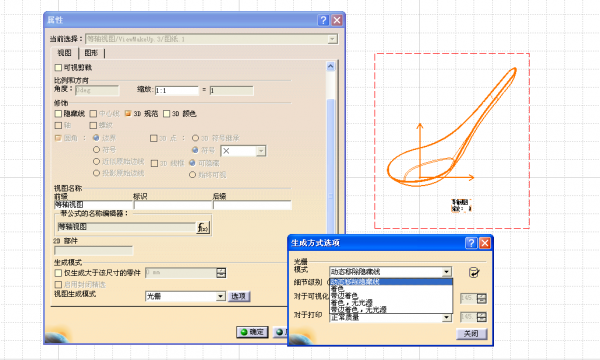Switch to the 图形 tab
Screen dimensions: 600x360
pos(91,53)
